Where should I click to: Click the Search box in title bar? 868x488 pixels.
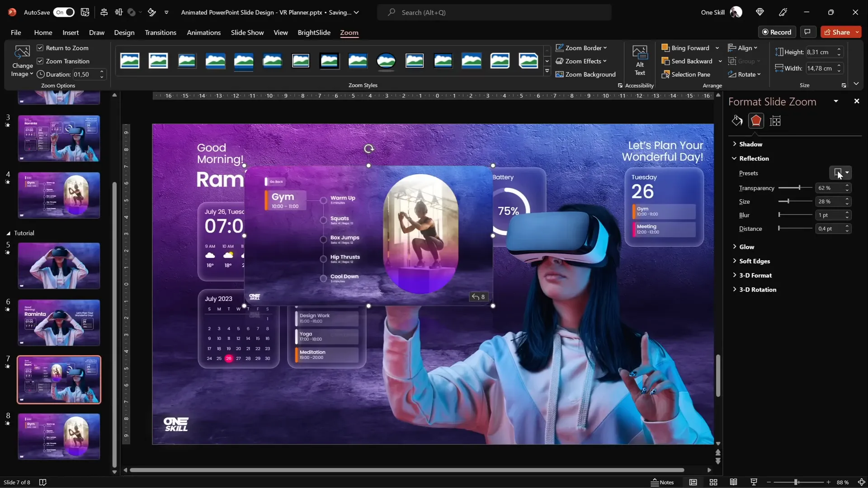click(x=494, y=12)
